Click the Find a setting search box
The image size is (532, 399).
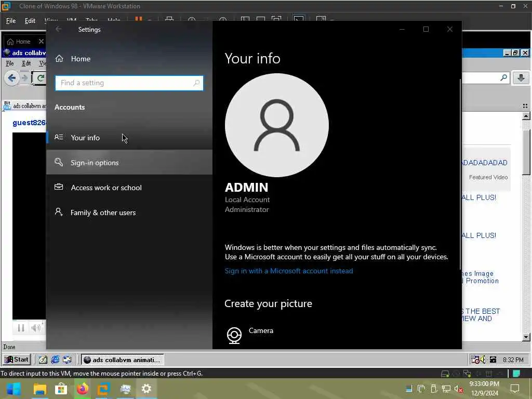pos(129,83)
